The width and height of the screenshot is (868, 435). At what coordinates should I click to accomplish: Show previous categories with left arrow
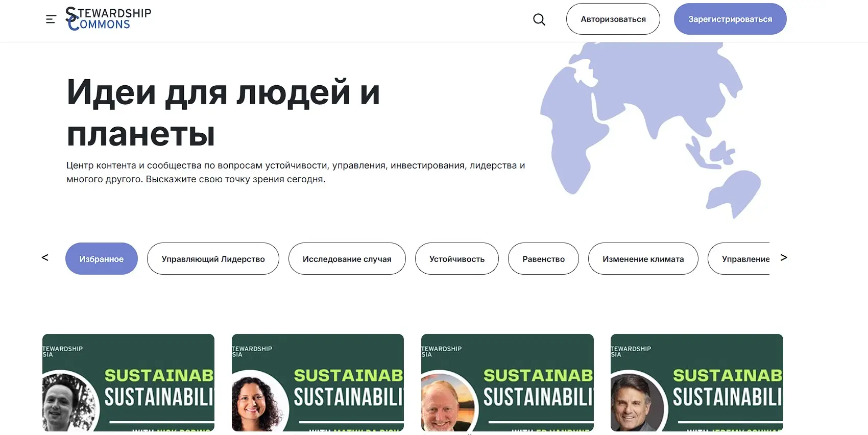(45, 258)
